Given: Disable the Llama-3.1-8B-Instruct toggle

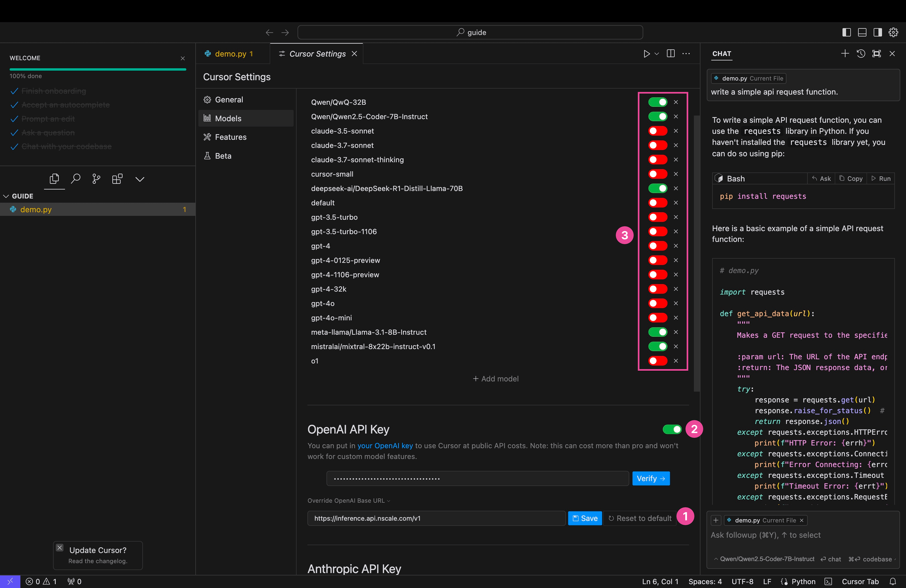Looking at the screenshot, I should pyautogui.click(x=657, y=332).
